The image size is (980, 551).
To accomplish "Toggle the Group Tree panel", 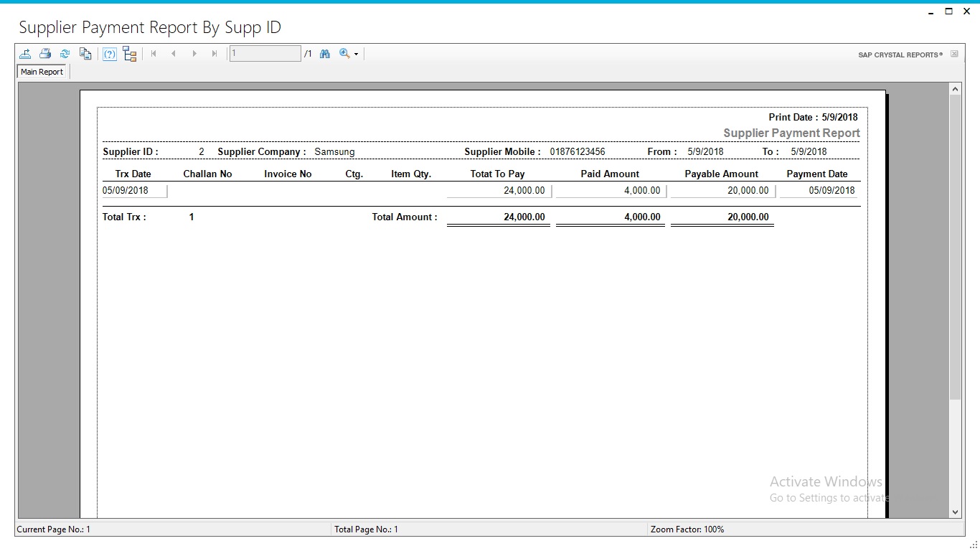I will (x=130, y=53).
